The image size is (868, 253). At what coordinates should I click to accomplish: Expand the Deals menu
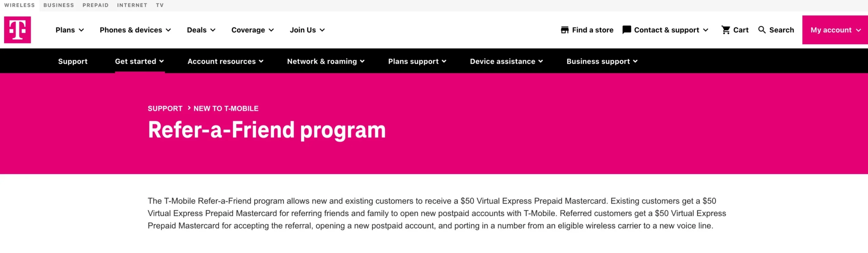(201, 30)
